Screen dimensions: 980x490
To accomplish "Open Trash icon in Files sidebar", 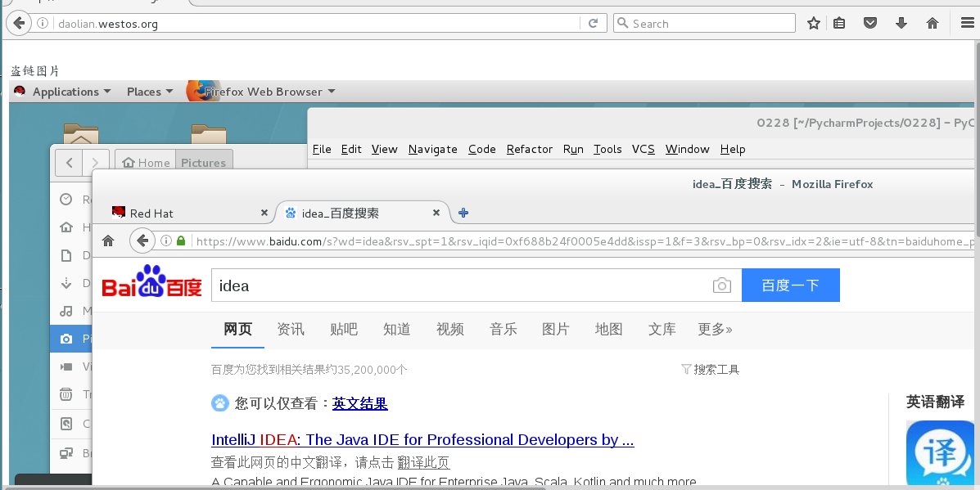I will 65,394.
